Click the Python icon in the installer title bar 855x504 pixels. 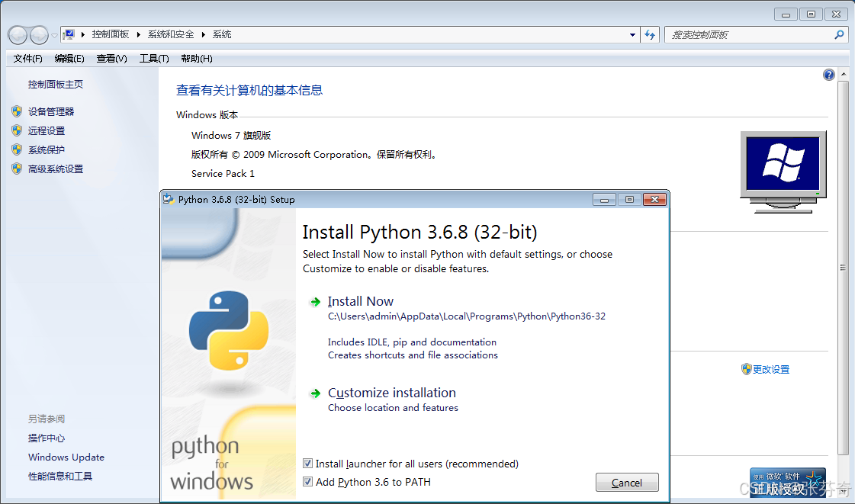[169, 199]
